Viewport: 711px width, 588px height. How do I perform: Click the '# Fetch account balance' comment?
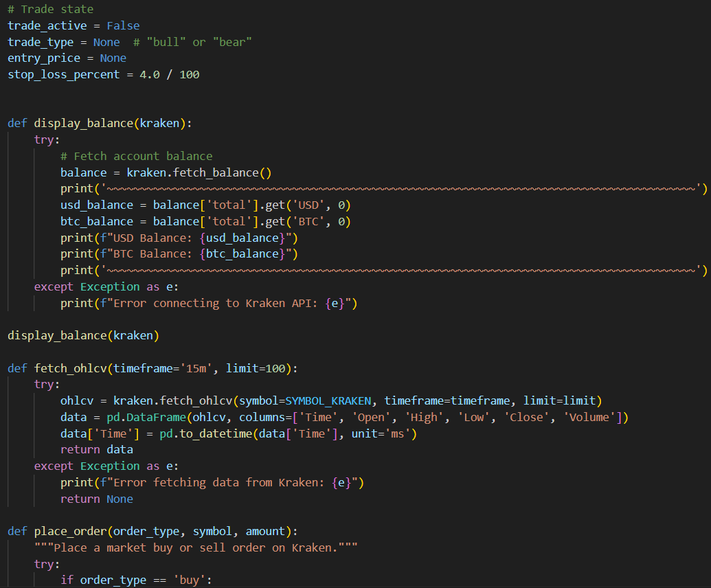coord(137,157)
